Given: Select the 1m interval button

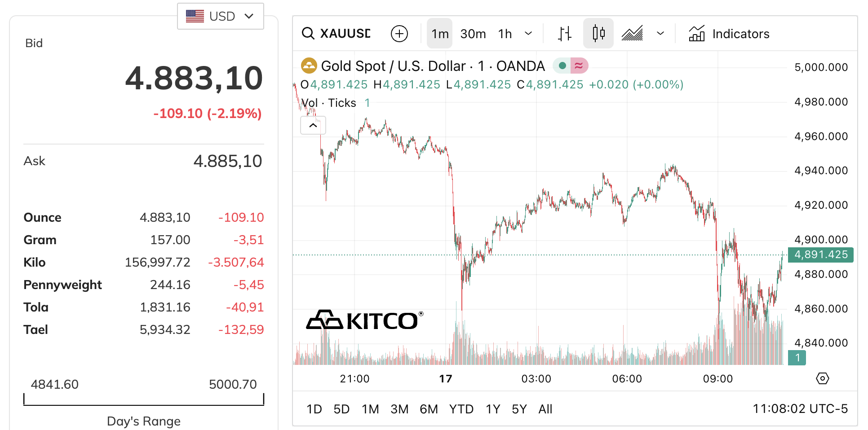Looking at the screenshot, I should (440, 34).
